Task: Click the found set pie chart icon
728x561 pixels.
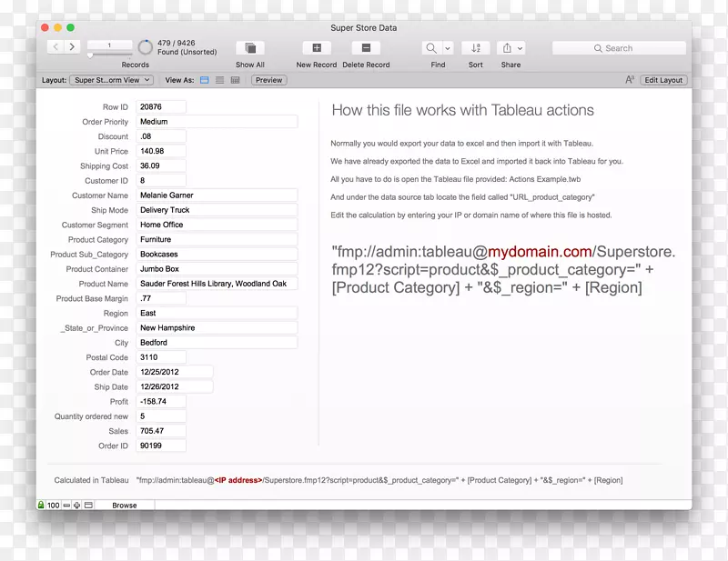Action: tap(146, 47)
